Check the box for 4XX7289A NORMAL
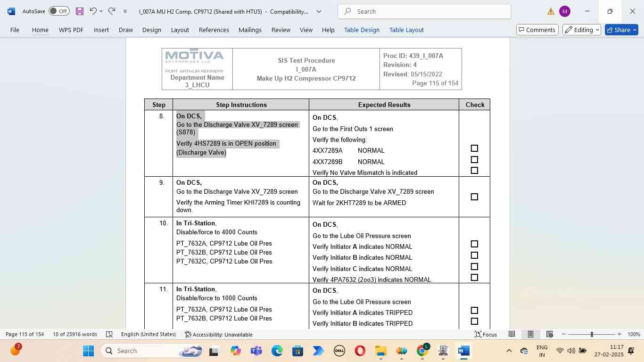This screenshot has height=362, width=644. 474,148
